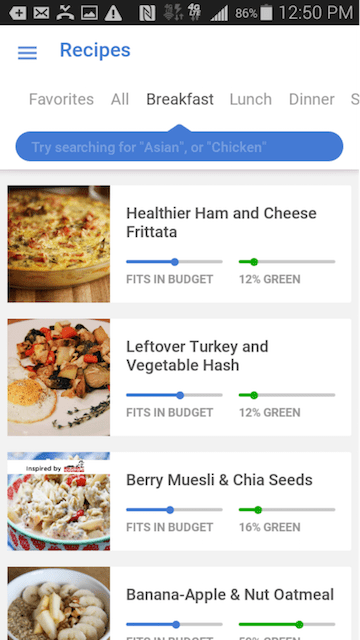Select the Lunch tab

coord(251,99)
